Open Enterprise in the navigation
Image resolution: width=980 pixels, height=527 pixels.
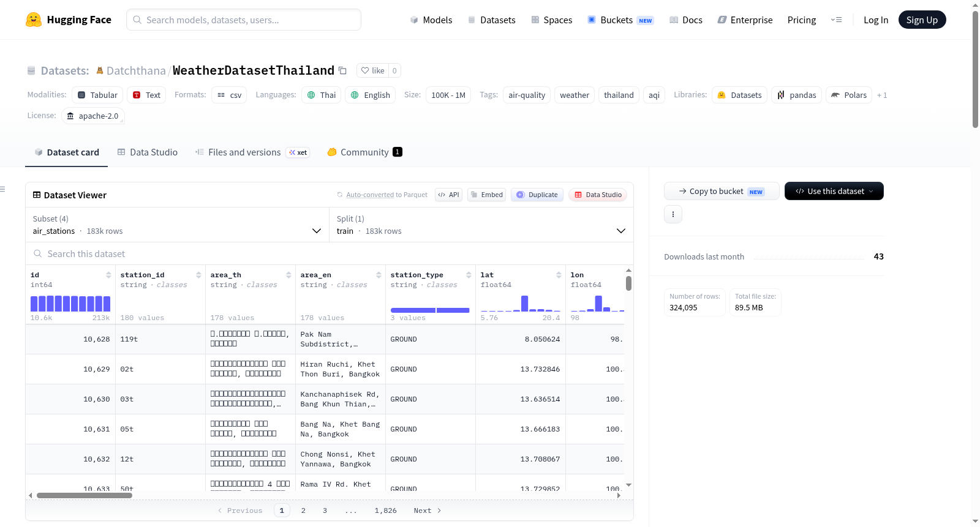click(745, 20)
